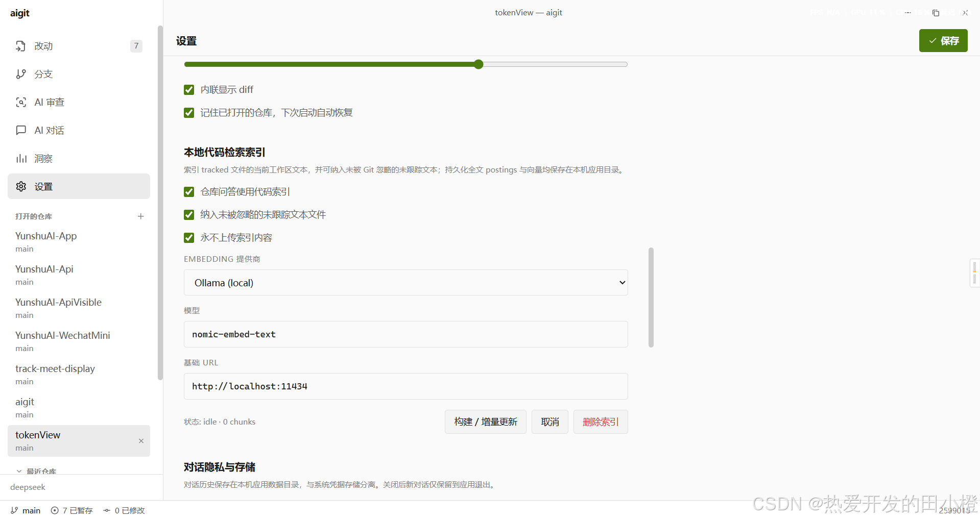The height and width of the screenshot is (520, 980).
Task: Select the 设置 sidebar item
Action: click(79, 186)
